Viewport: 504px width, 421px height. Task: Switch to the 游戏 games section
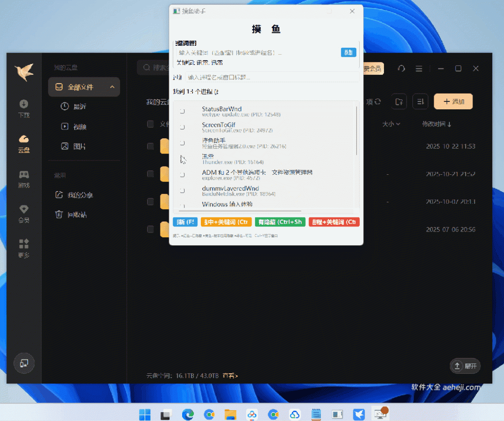click(24, 179)
